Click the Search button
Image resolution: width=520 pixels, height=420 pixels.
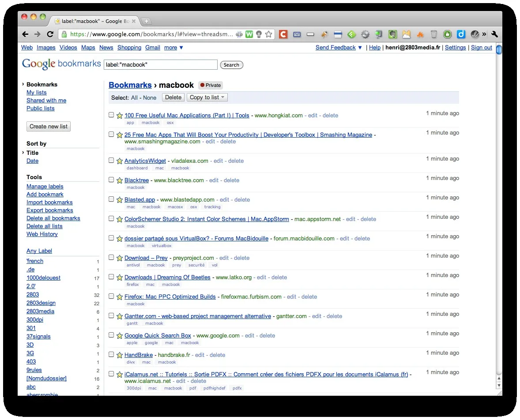point(231,65)
